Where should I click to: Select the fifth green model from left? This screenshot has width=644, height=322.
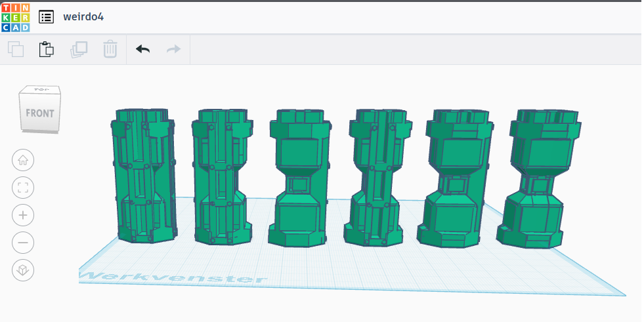[456, 178]
